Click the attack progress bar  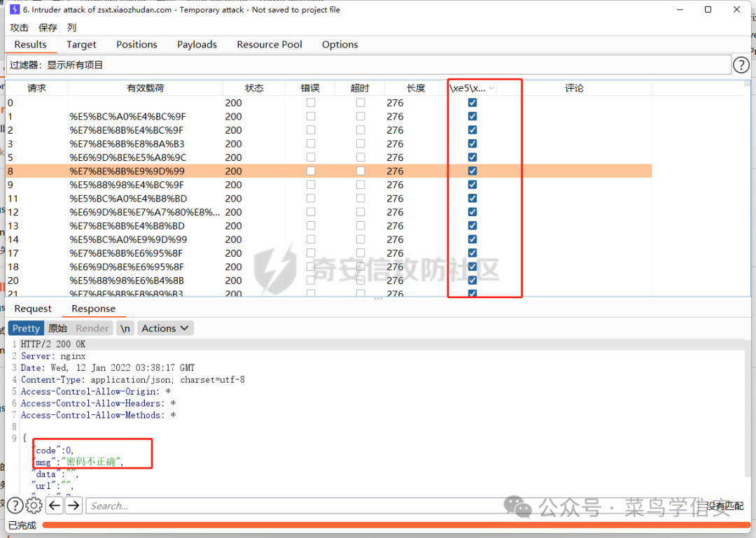pyautogui.click(x=395, y=525)
